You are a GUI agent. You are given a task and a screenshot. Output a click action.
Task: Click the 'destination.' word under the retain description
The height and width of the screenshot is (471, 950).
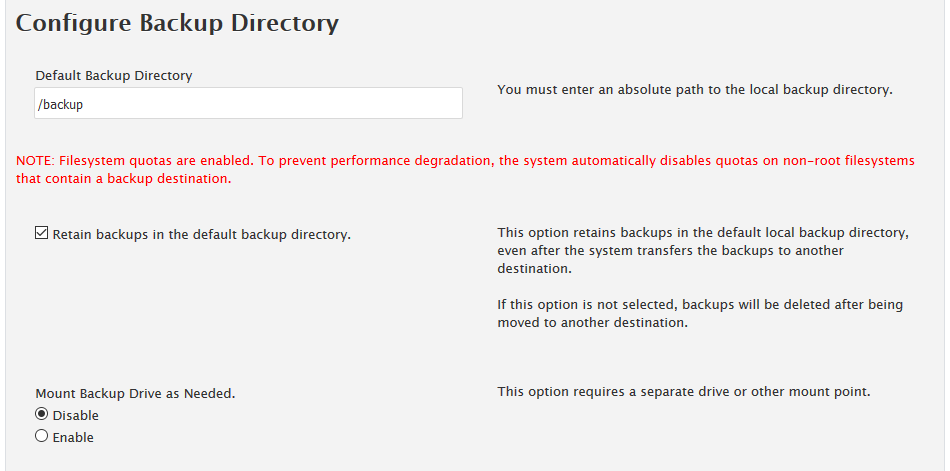coord(534,269)
